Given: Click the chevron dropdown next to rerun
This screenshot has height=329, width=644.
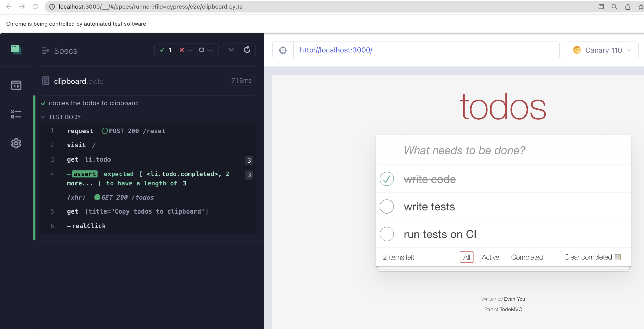Looking at the screenshot, I should pyautogui.click(x=231, y=50).
